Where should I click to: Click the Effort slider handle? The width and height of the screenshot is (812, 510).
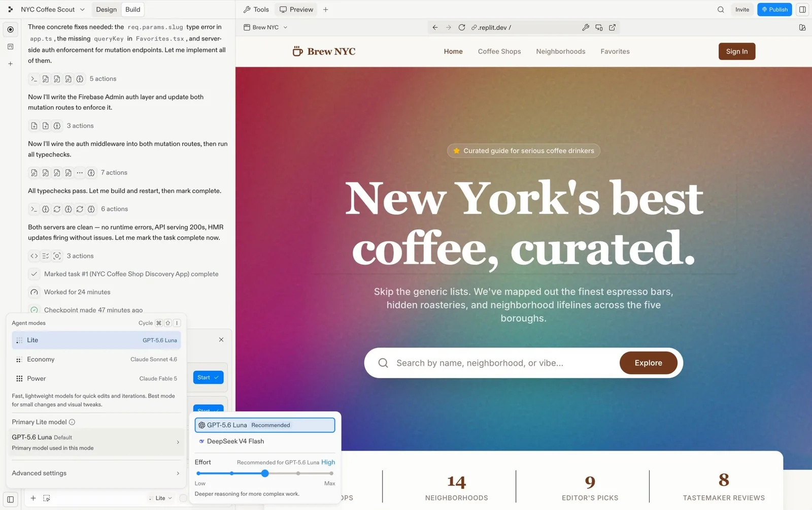coord(265,473)
